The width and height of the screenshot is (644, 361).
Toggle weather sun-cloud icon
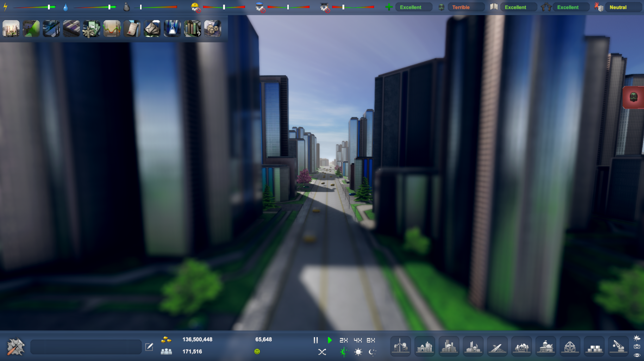tap(637, 338)
